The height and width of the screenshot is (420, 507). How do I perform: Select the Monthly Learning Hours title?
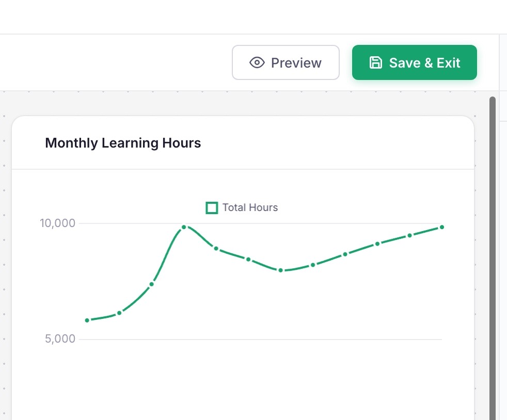click(123, 143)
